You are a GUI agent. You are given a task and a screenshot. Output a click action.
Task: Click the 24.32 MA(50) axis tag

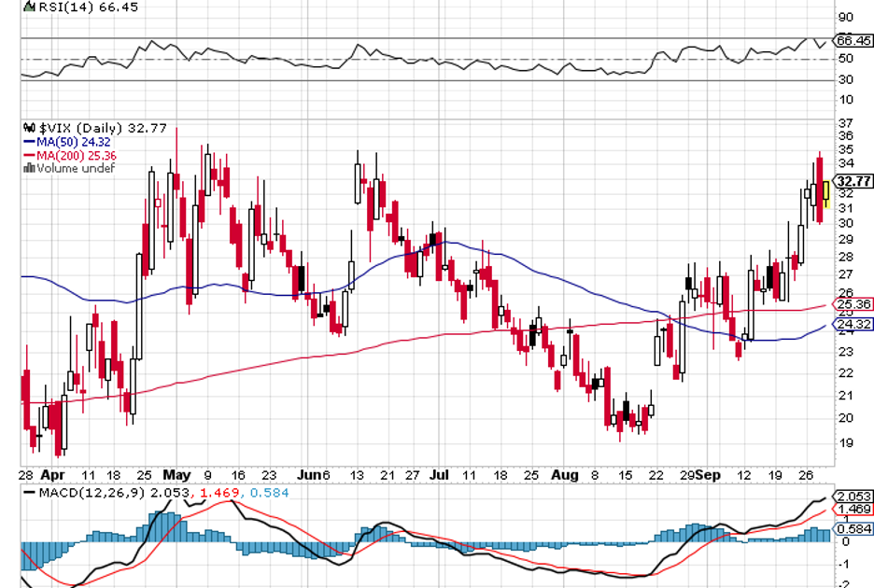tap(853, 325)
